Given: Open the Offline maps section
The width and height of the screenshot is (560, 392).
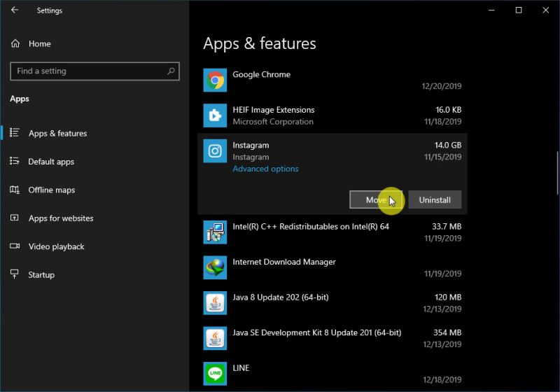Looking at the screenshot, I should pos(51,190).
